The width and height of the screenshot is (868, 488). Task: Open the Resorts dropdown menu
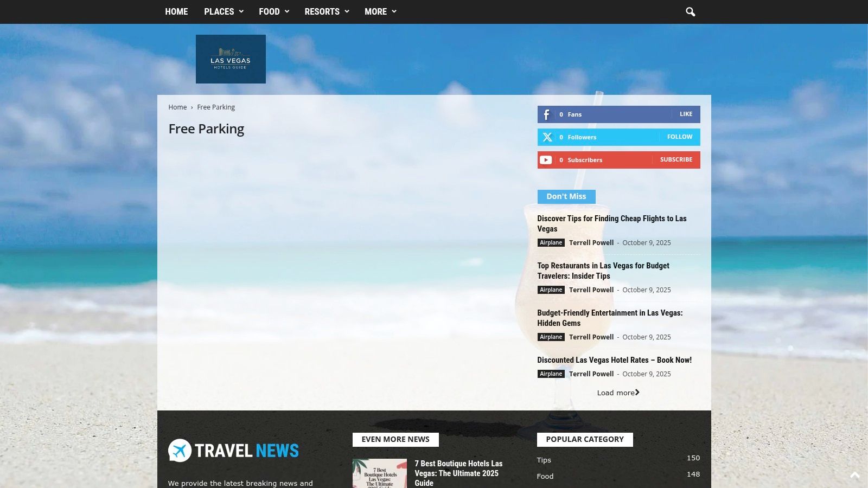pyautogui.click(x=326, y=12)
